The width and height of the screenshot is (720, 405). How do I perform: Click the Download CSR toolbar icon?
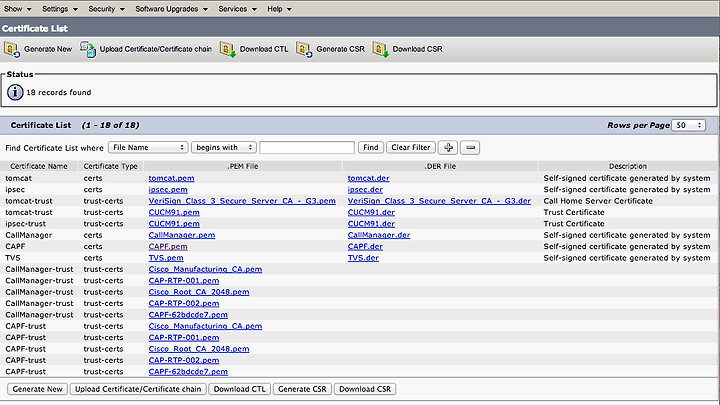click(380, 49)
